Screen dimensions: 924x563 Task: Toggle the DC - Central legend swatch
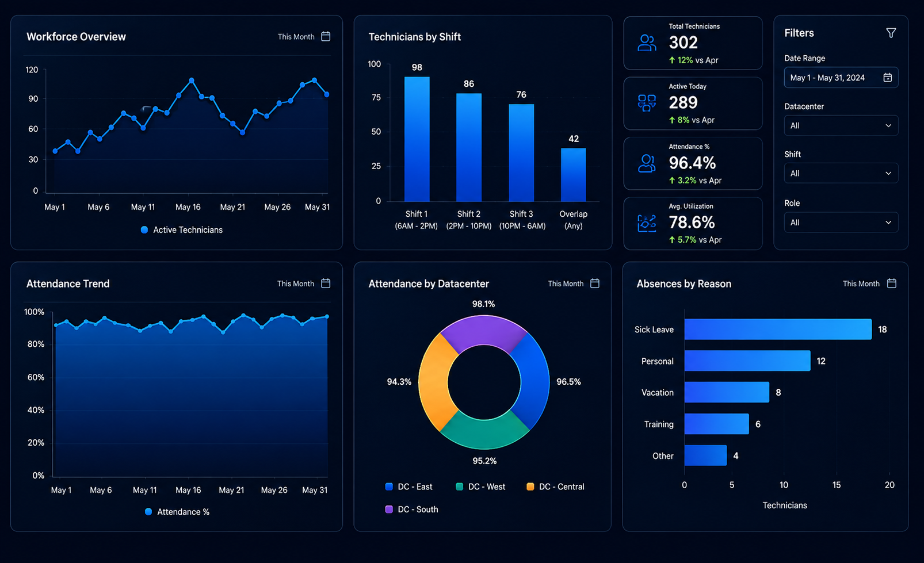click(x=530, y=487)
